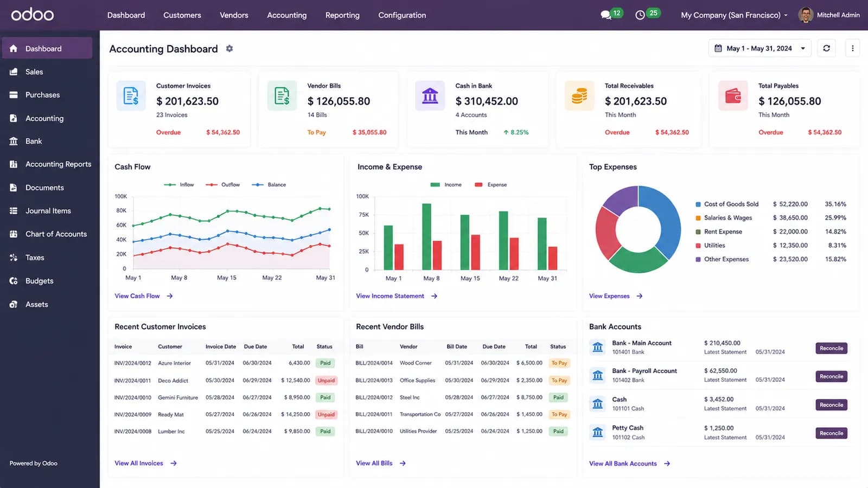Image resolution: width=868 pixels, height=488 pixels.
Task: Open the messages chat bubble icon
Action: click(x=606, y=15)
